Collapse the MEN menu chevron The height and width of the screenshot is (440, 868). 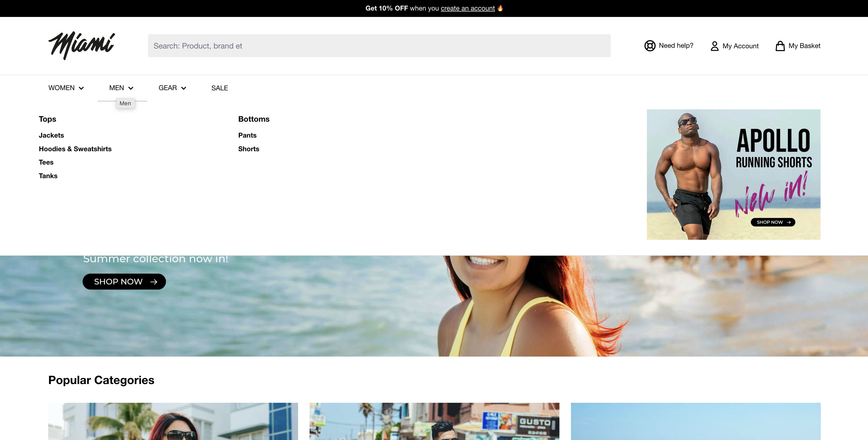(131, 88)
